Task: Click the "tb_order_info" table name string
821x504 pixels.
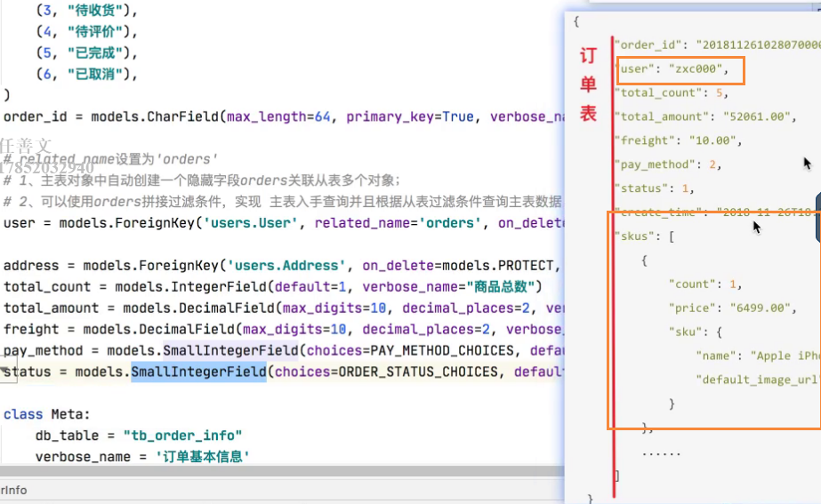Action: tap(182, 436)
